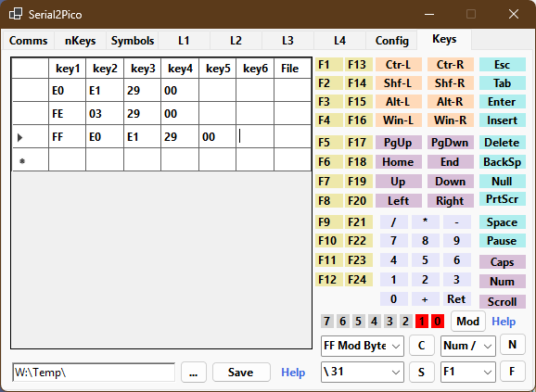
Task: Open the \ 31 symbol dropdown
Action: [363, 372]
